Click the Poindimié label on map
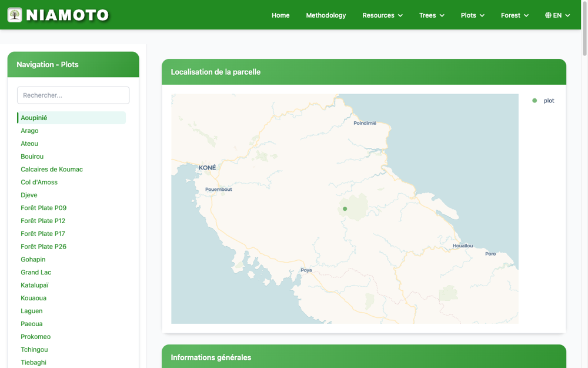This screenshot has width=588, height=368. [365, 123]
